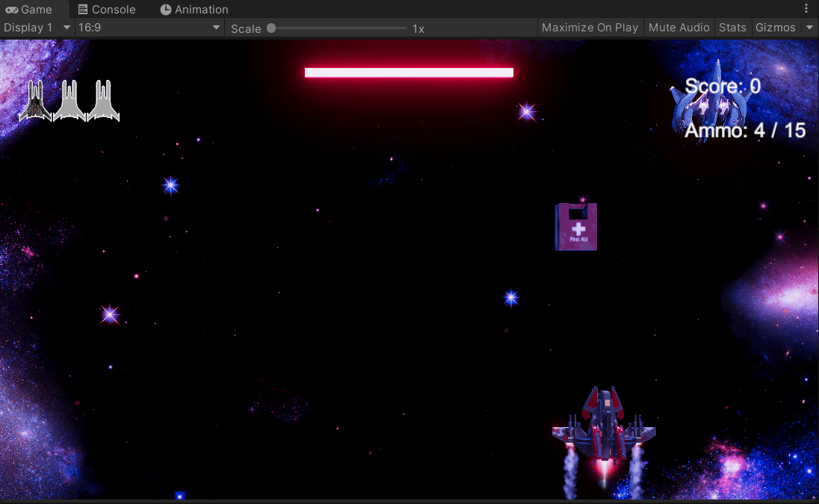Viewport: 819px width, 504px height.
Task: Toggle Mute Audio
Action: coord(679,28)
